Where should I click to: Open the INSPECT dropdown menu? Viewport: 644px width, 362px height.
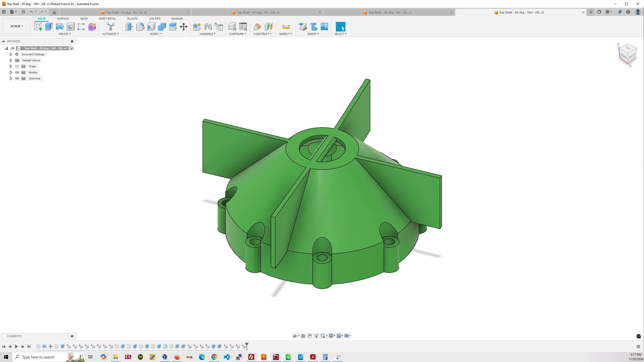286,34
